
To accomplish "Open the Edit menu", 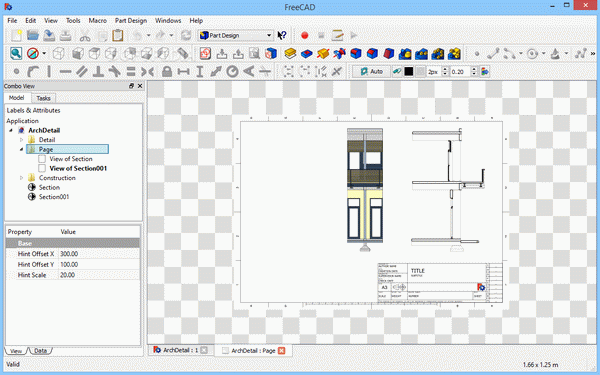I will coord(31,21).
